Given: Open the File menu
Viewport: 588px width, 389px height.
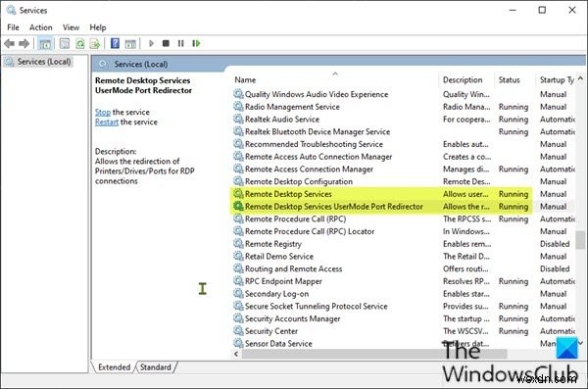Looking at the screenshot, I should pos(13,27).
